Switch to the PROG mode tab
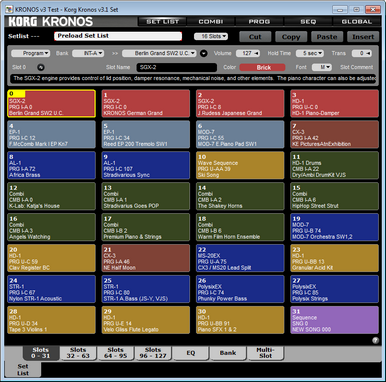 point(259,22)
